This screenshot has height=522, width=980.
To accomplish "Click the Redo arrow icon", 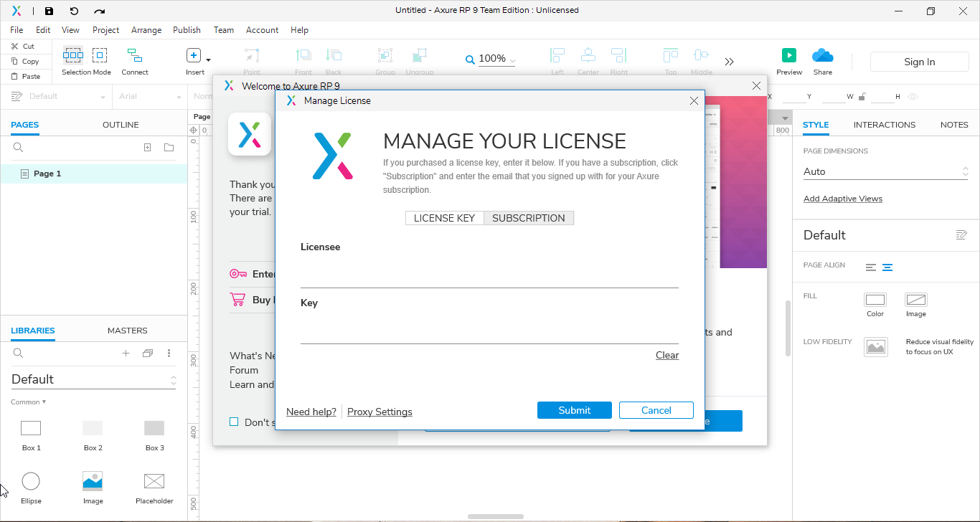I will 100,11.
